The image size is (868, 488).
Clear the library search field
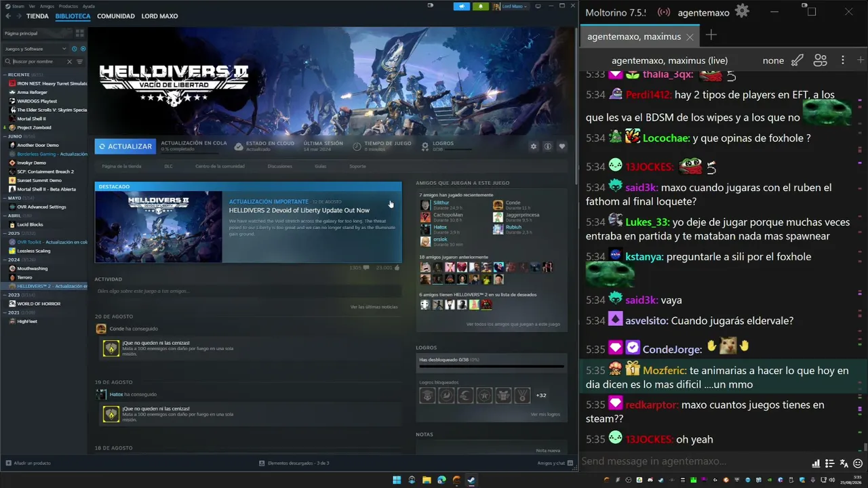pyautogui.click(x=70, y=62)
